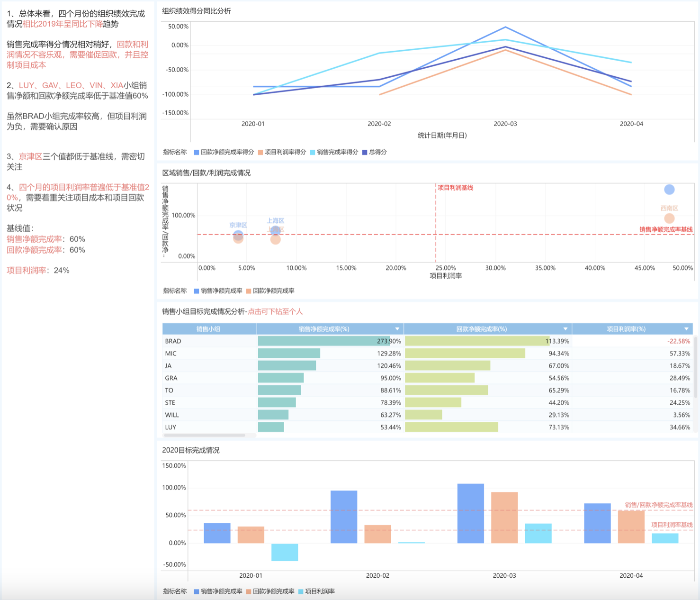Screen dimensions: 700x600
Task: Drill into the MIC sales group row
Action: pos(427,354)
